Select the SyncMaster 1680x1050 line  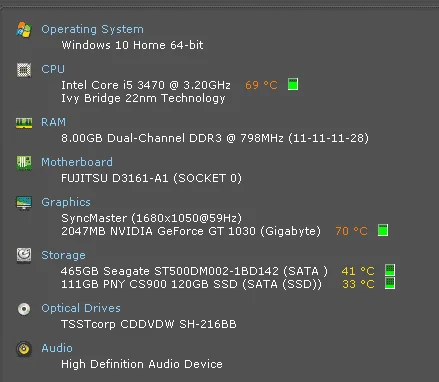(151, 218)
